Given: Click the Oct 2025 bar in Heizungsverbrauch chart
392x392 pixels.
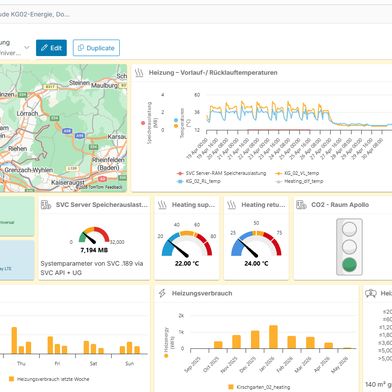Looking at the screenshot, I should (x=218, y=345).
